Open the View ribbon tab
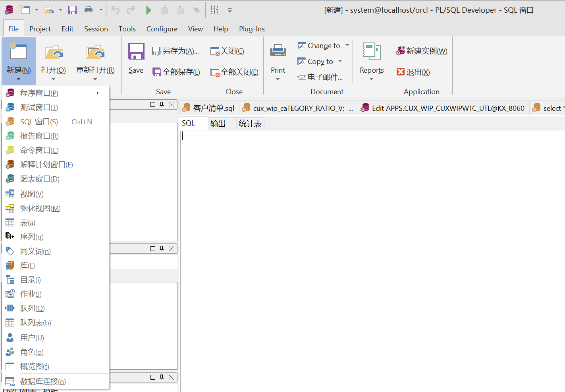The width and height of the screenshot is (565, 392). click(195, 29)
